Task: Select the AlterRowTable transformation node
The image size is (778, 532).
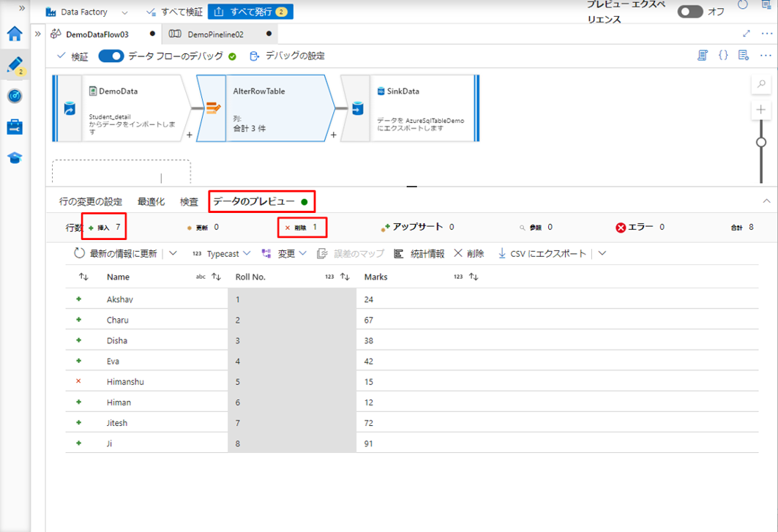Action: (266, 108)
